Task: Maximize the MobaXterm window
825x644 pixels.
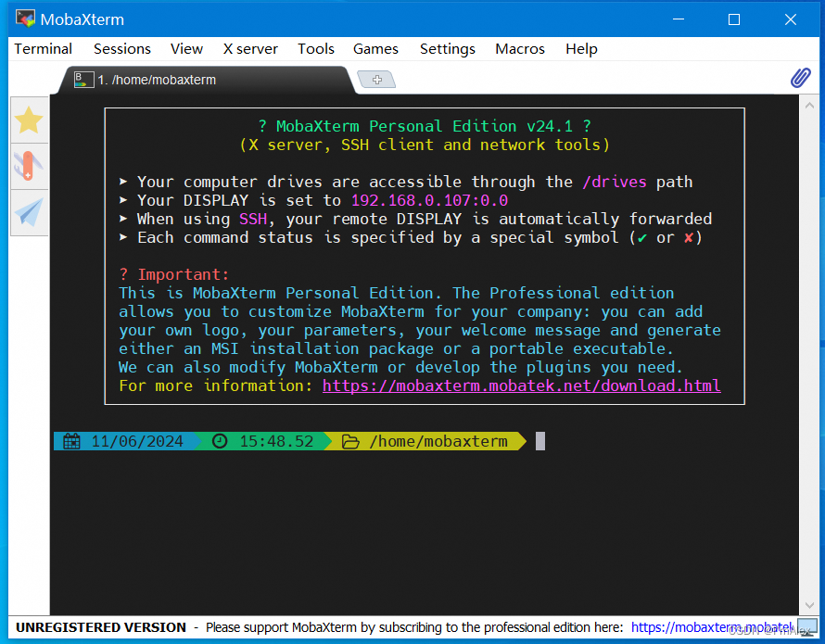Action: tap(734, 19)
